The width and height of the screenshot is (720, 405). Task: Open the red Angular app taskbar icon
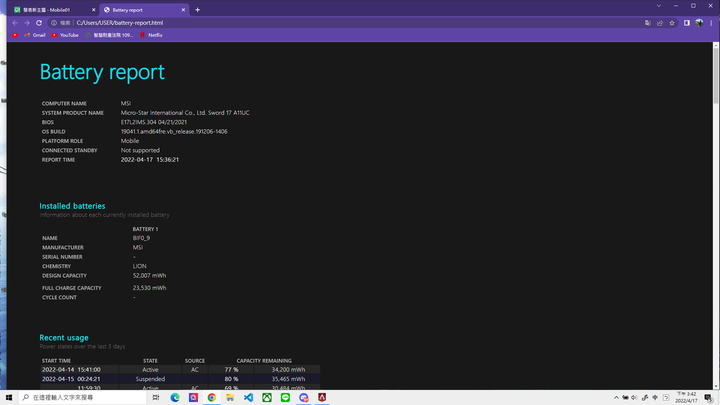point(322,397)
